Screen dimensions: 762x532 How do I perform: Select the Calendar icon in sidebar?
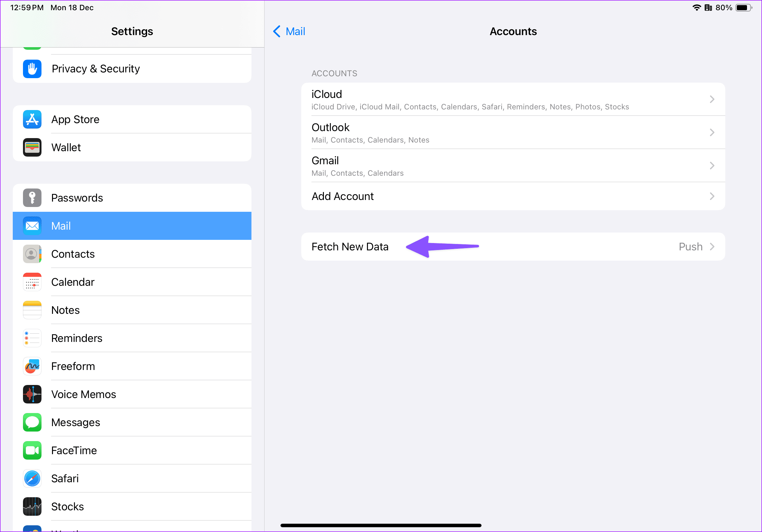[32, 282]
